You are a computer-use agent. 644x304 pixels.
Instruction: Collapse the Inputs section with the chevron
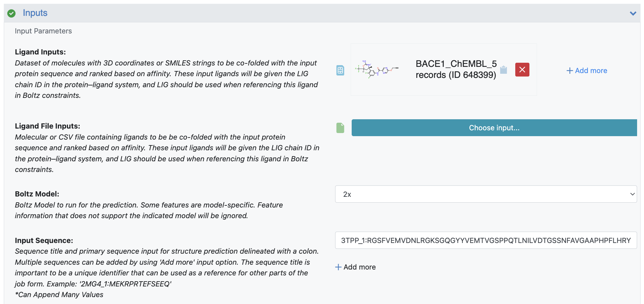pos(633,13)
